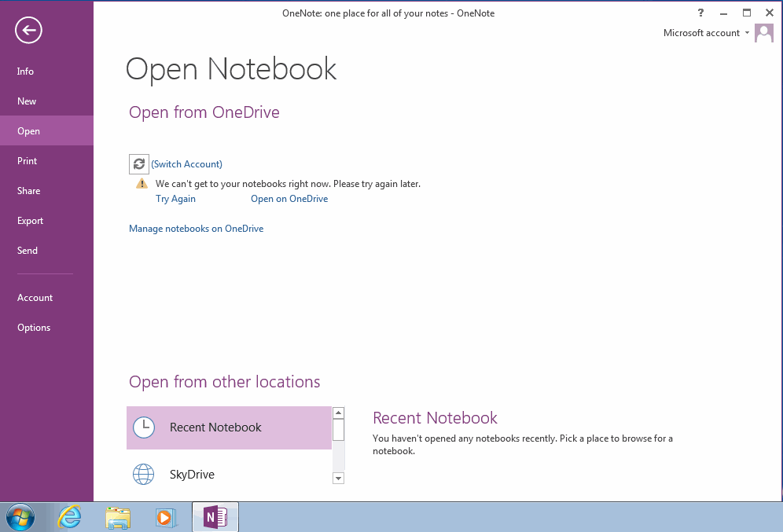Launch Internet Explorer from taskbar

pyautogui.click(x=69, y=517)
